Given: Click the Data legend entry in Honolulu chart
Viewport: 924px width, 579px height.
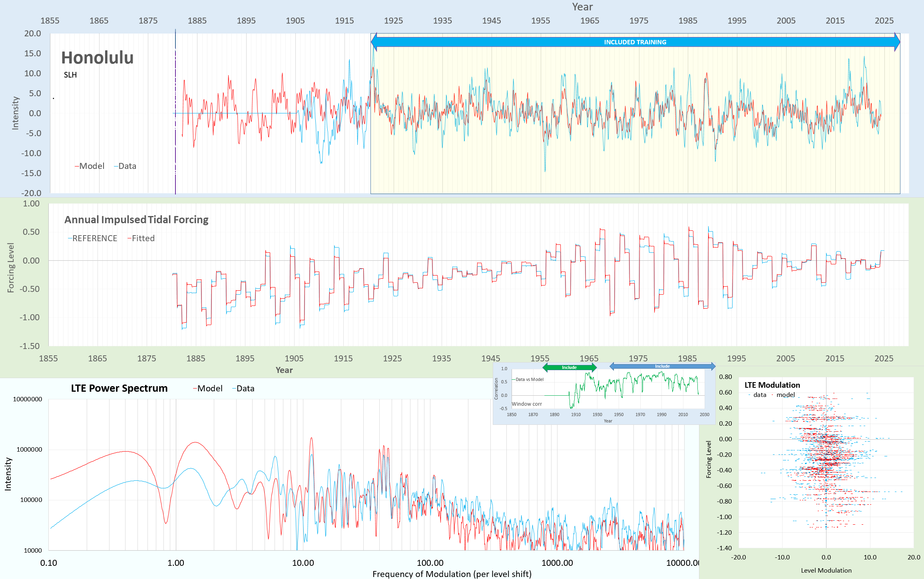Looking at the screenshot, I should coord(125,166).
